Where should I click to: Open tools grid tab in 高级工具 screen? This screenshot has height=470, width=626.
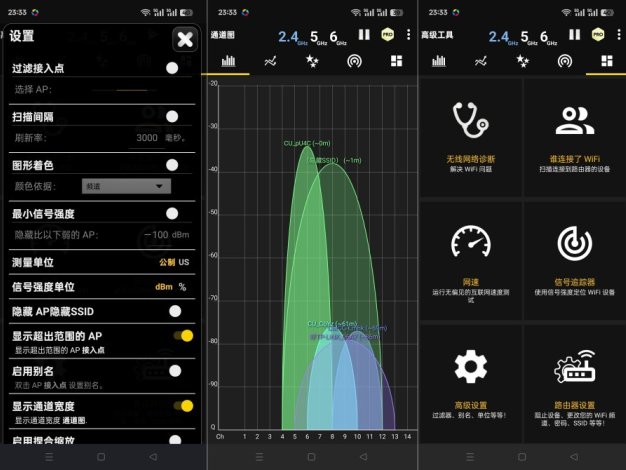pyautogui.click(x=607, y=61)
